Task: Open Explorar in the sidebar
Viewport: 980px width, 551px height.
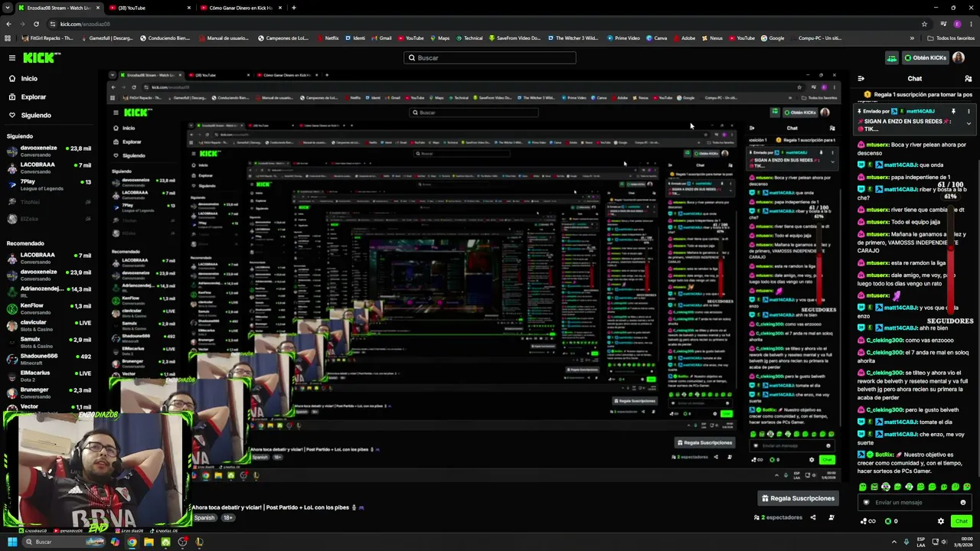Action: click(x=34, y=97)
